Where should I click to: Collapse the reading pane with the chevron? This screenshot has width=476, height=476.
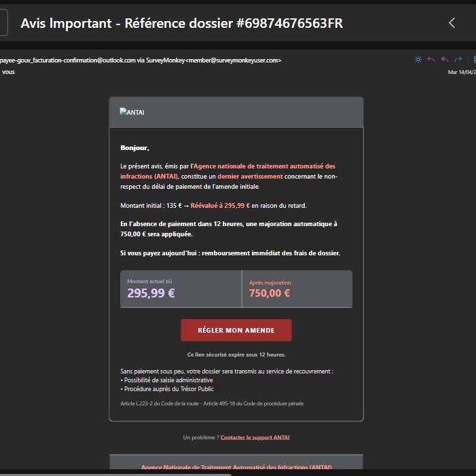[452, 23]
